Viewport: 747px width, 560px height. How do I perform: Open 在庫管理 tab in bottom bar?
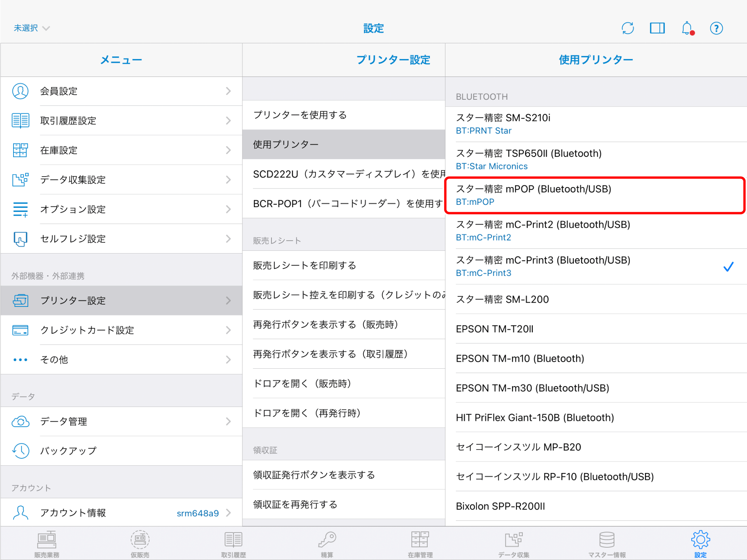click(420, 544)
